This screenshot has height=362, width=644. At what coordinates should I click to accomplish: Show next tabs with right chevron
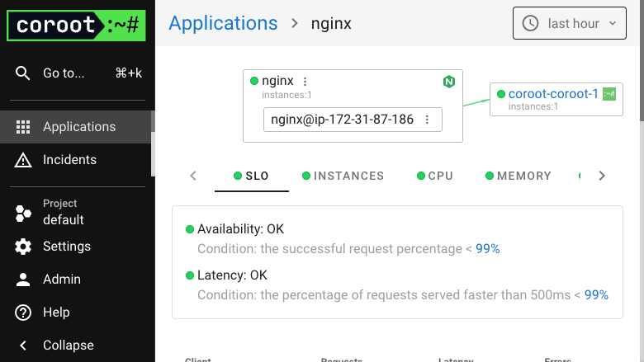(x=602, y=176)
